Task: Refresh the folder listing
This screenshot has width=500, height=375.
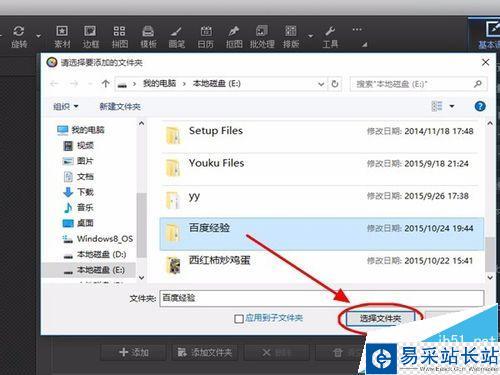Action: click(335, 84)
